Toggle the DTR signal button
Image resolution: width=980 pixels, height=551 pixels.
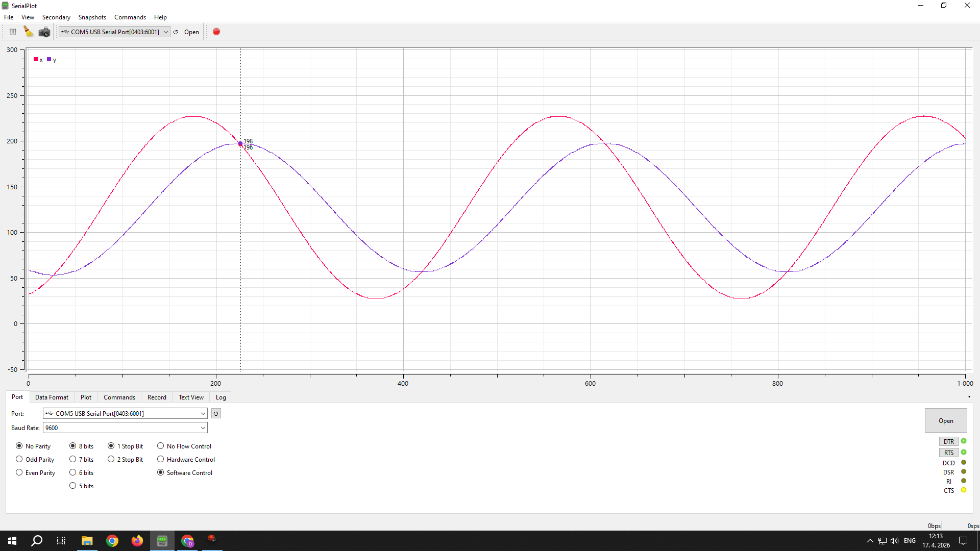pyautogui.click(x=948, y=442)
